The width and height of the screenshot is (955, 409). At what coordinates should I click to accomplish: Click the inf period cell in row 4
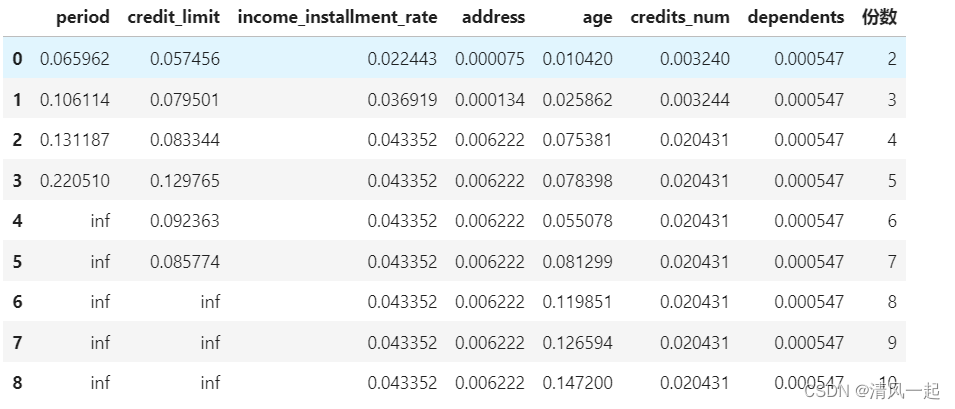100,221
